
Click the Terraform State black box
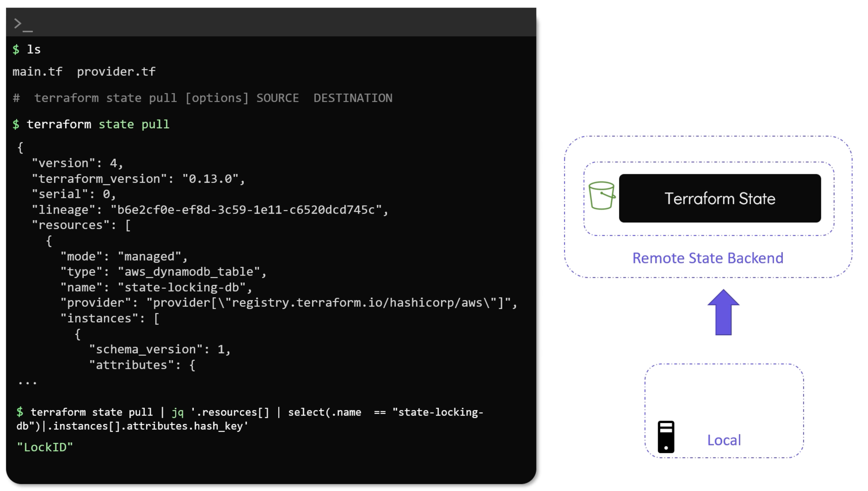tap(719, 198)
